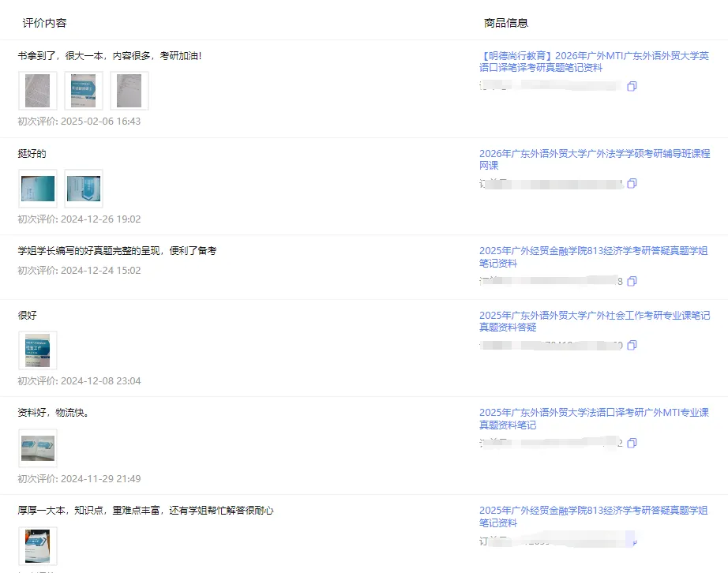View the third handwritten-notes photo in the first review

click(129, 90)
